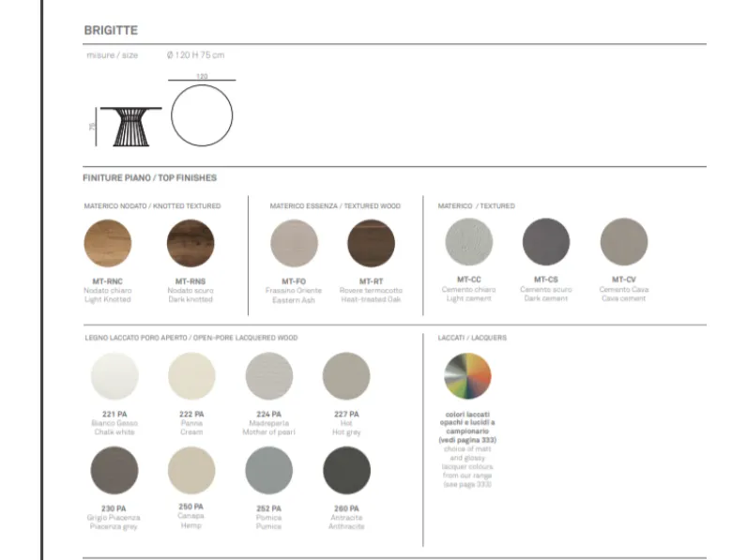
Task: Select the 227 PA Hot grey swatch
Action: coord(346,376)
